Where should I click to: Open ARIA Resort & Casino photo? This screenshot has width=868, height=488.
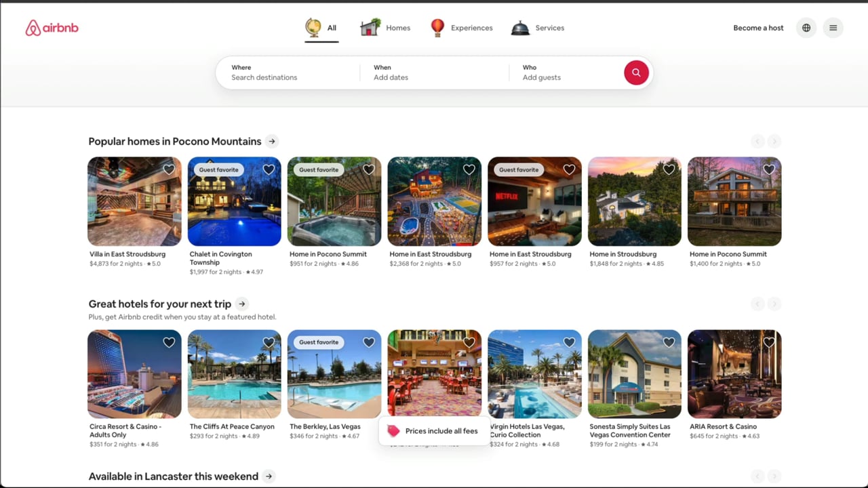(734, 374)
